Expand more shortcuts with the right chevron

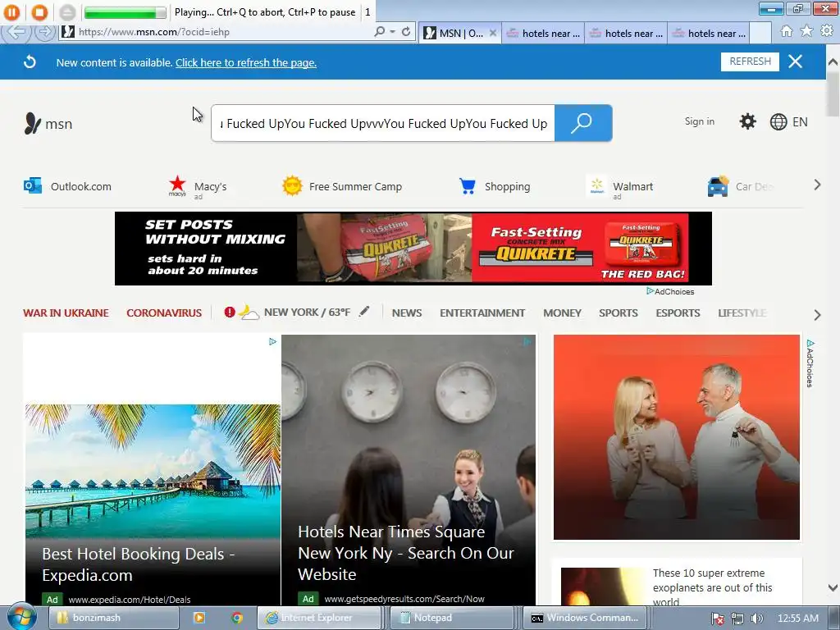tap(817, 185)
